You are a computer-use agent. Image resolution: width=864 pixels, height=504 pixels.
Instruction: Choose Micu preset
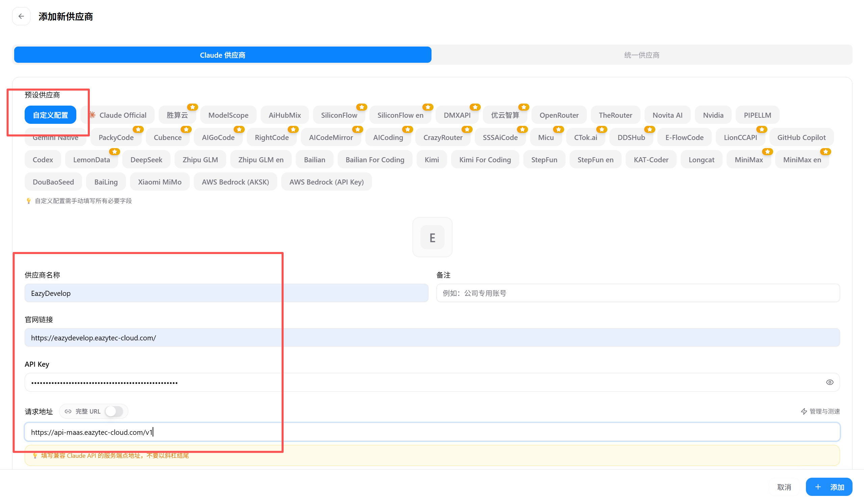tap(546, 137)
